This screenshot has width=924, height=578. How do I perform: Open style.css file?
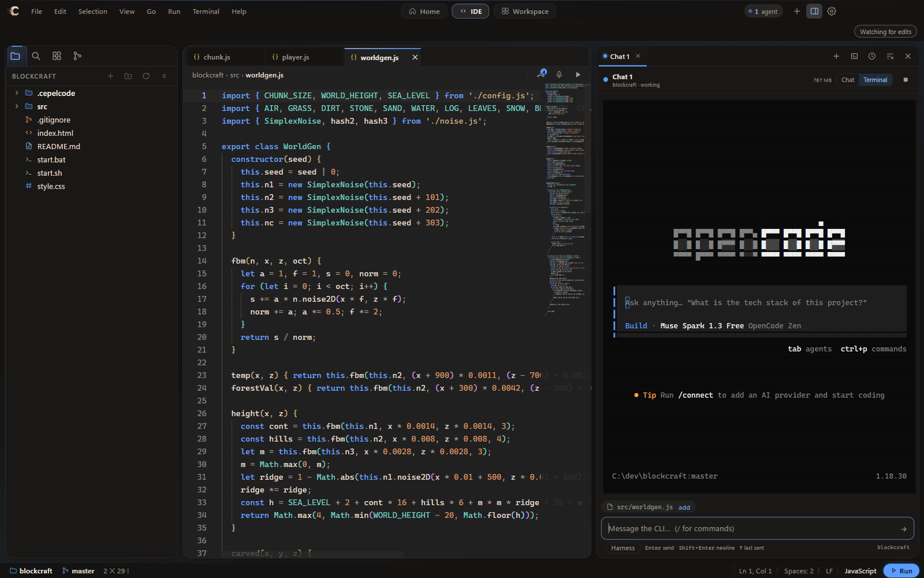pyautogui.click(x=51, y=186)
